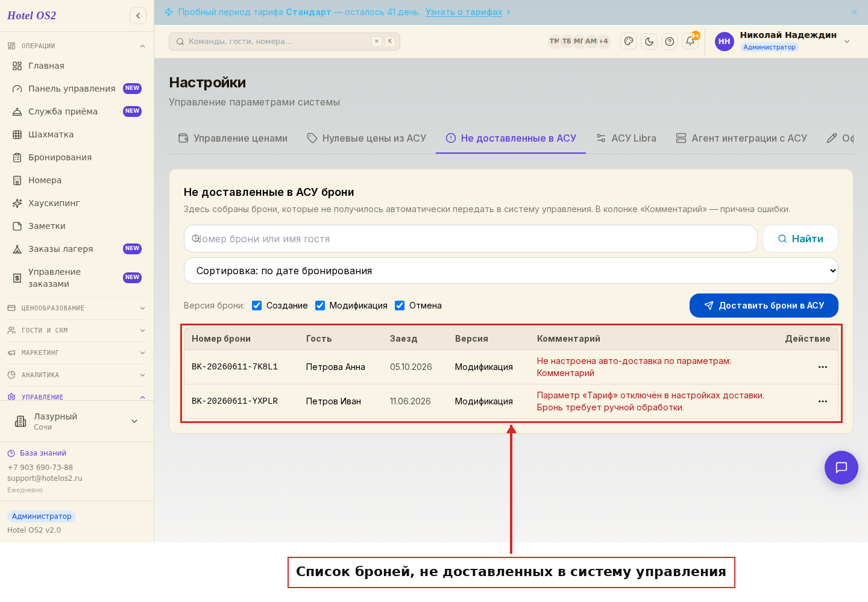Click Доставить брони в АСУ button

click(x=764, y=306)
